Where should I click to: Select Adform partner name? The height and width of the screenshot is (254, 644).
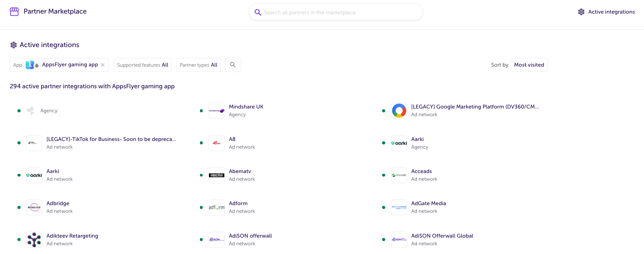238,203
